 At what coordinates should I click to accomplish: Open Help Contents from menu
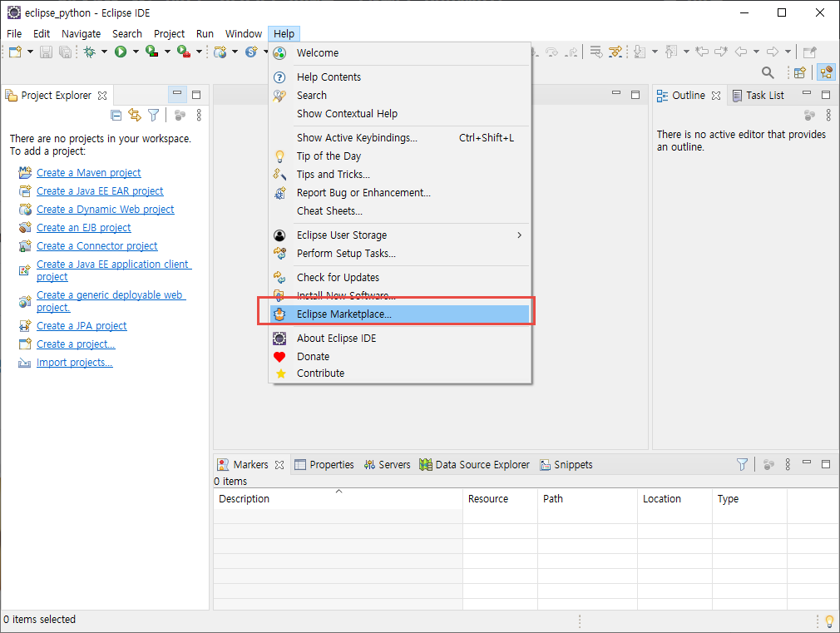[x=400, y=77]
